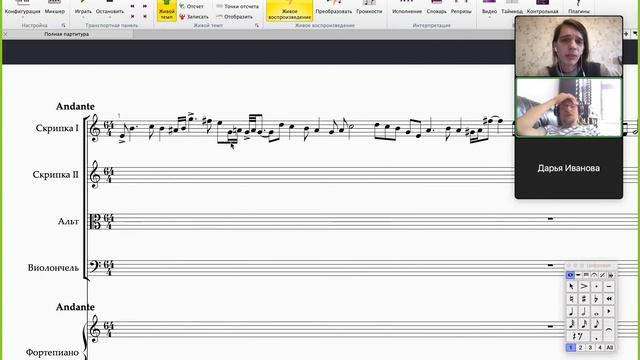Add a natural sign from keypad
The image size is (640, 360).
pos(571,299)
